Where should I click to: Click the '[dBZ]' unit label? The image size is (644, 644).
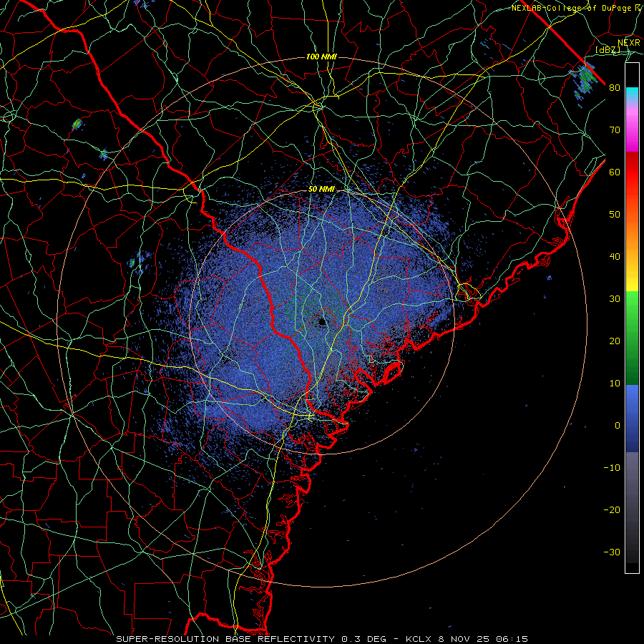608,50
